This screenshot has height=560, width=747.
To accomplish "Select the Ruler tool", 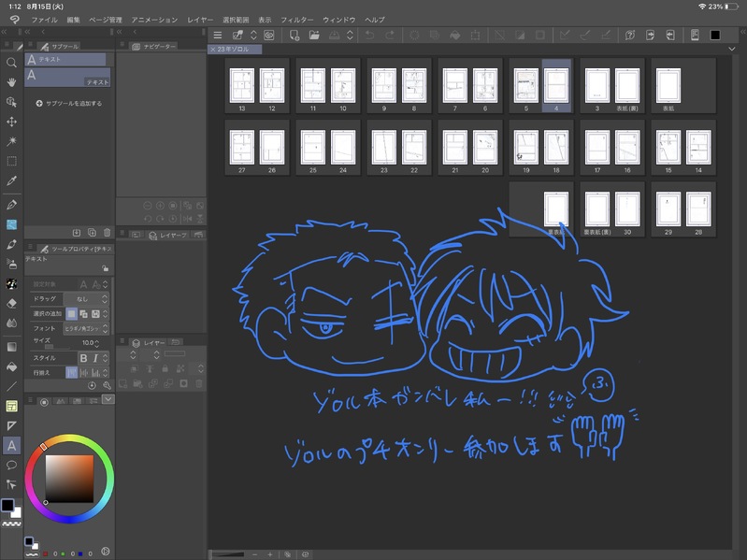I will tap(11, 425).
